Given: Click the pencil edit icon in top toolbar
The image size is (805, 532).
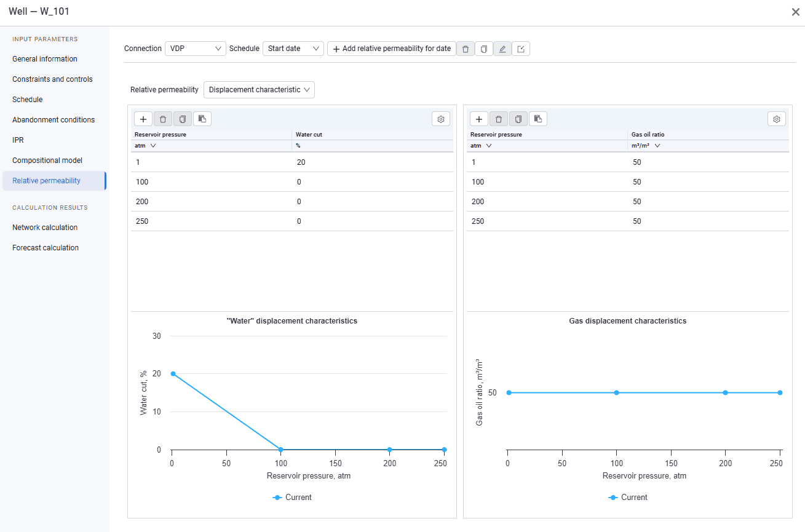Looking at the screenshot, I should click(502, 49).
